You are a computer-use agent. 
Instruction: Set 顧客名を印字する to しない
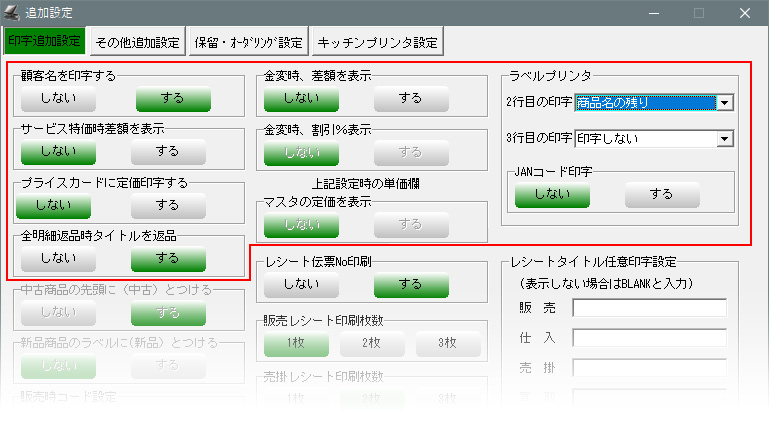(x=58, y=99)
